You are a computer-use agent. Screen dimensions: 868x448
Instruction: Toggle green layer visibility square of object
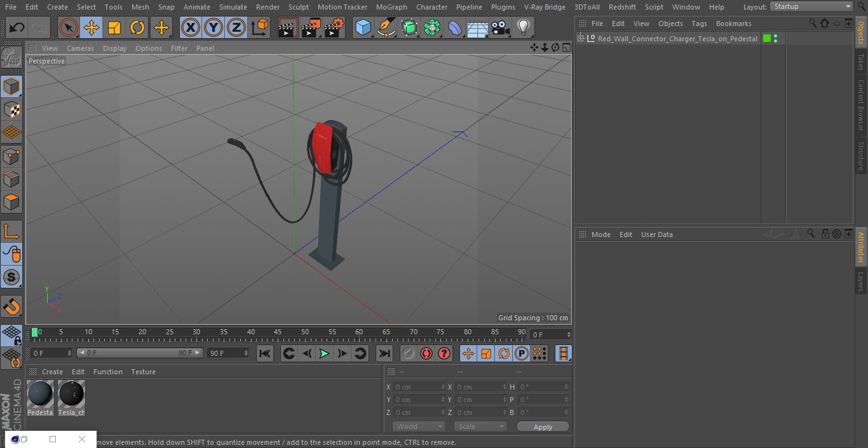(x=767, y=39)
